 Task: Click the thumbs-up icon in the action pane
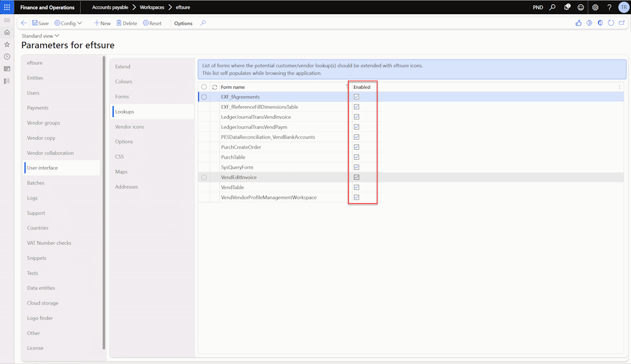pos(579,23)
